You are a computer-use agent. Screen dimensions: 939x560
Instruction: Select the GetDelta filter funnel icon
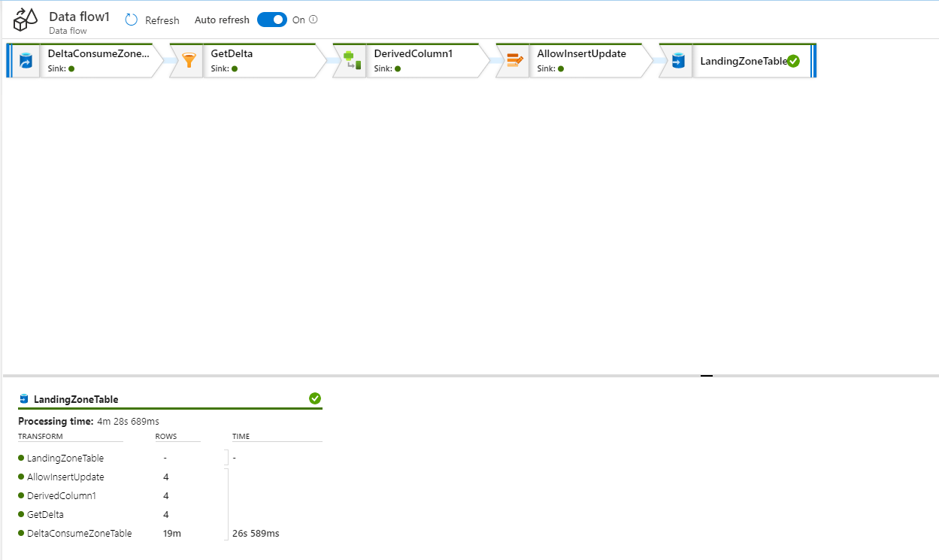[189, 61]
